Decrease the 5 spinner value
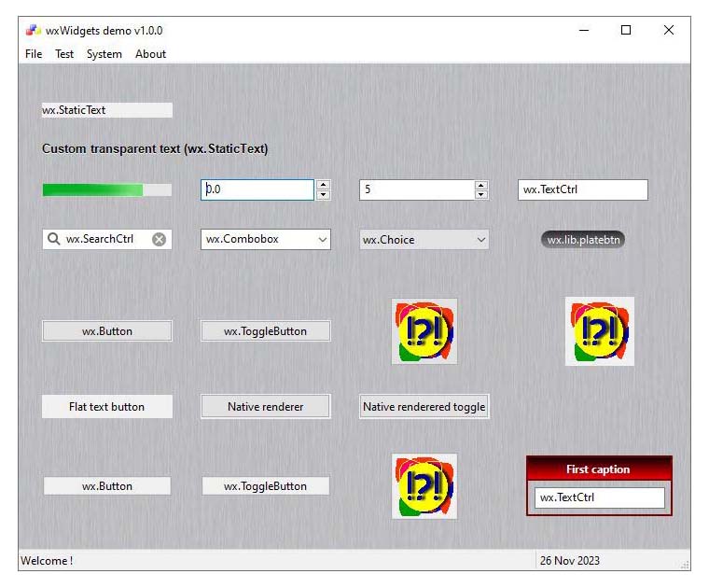Image resolution: width=709 pixels, height=588 pixels. [x=481, y=195]
